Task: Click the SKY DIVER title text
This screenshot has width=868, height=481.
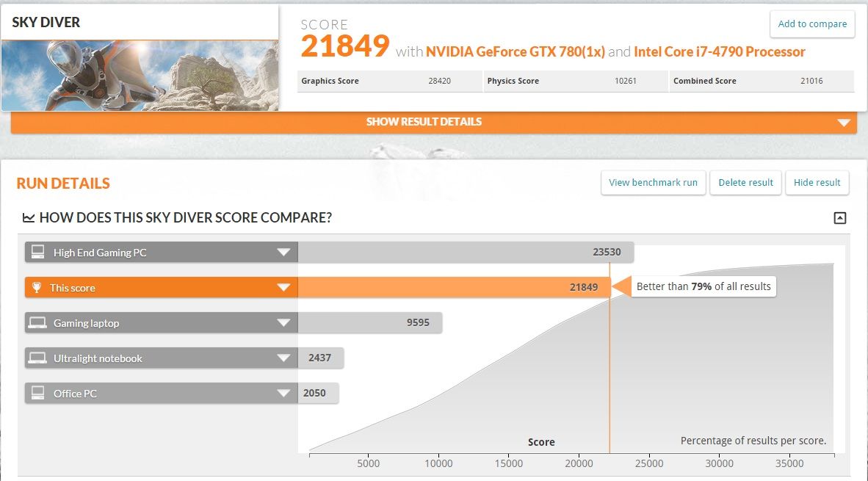Action: [x=46, y=22]
